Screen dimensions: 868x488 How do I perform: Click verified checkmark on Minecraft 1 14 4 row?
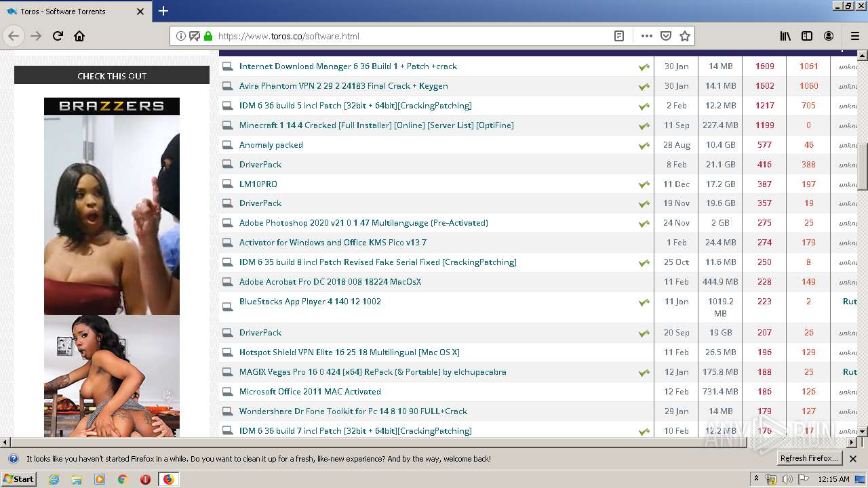coord(644,126)
